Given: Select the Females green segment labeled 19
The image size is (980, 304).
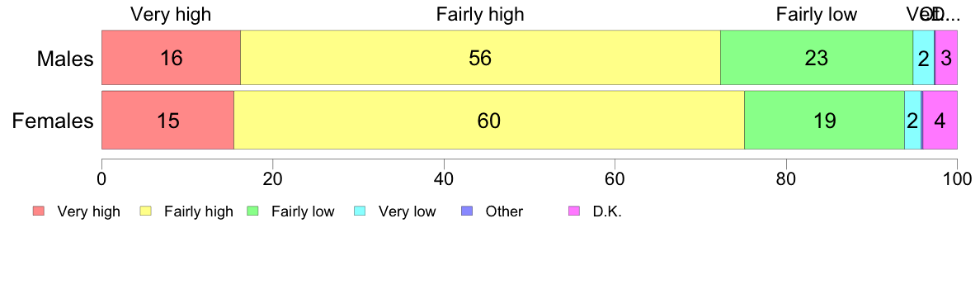Looking at the screenshot, I should pyautogui.click(x=824, y=120).
